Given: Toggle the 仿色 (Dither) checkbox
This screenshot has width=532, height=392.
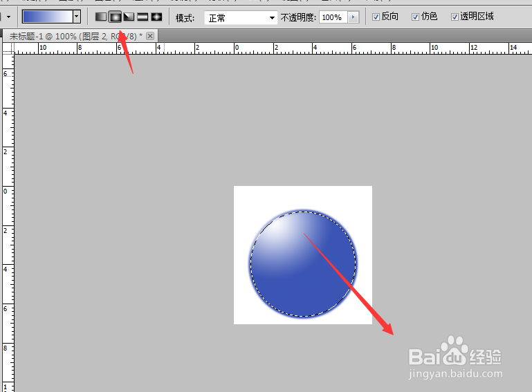Looking at the screenshot, I should (x=415, y=17).
